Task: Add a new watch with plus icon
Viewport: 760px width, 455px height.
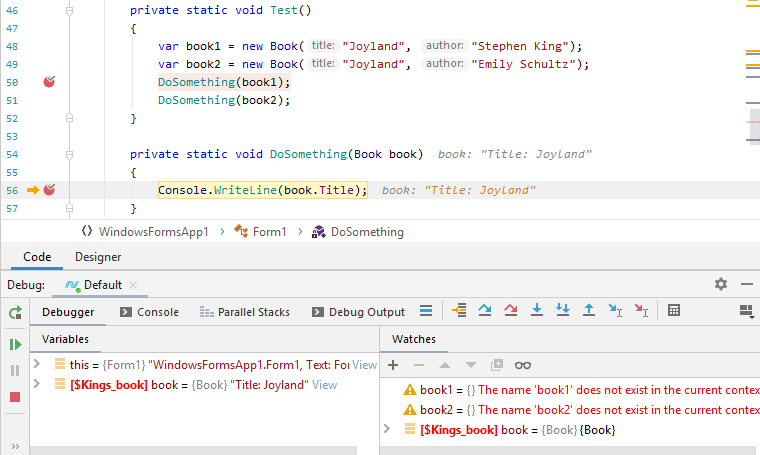Action: [x=393, y=365]
